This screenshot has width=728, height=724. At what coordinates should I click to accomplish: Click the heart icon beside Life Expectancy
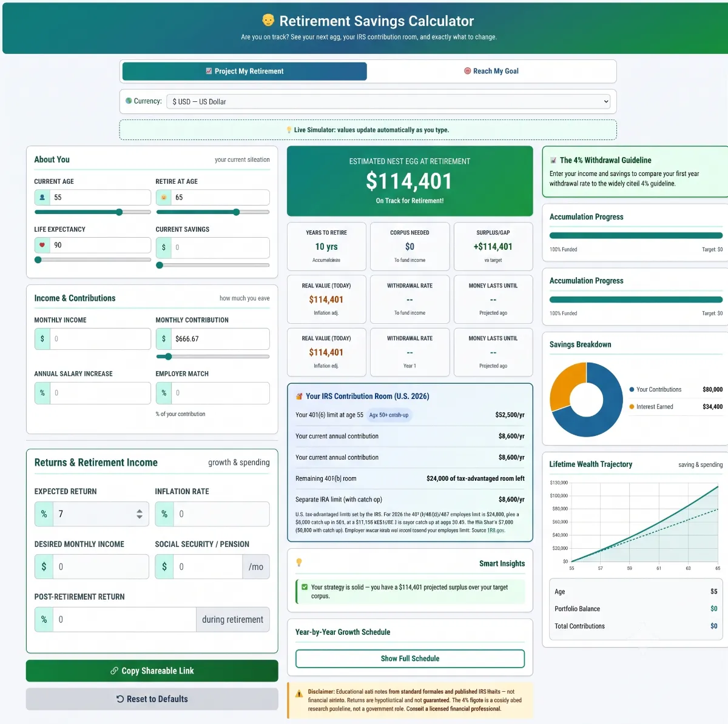[42, 245]
